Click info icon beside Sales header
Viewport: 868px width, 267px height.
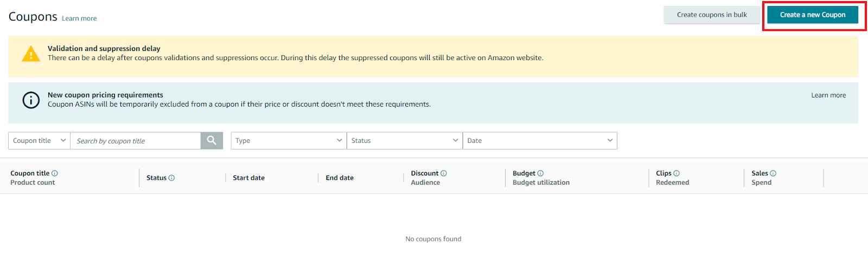pyautogui.click(x=773, y=173)
